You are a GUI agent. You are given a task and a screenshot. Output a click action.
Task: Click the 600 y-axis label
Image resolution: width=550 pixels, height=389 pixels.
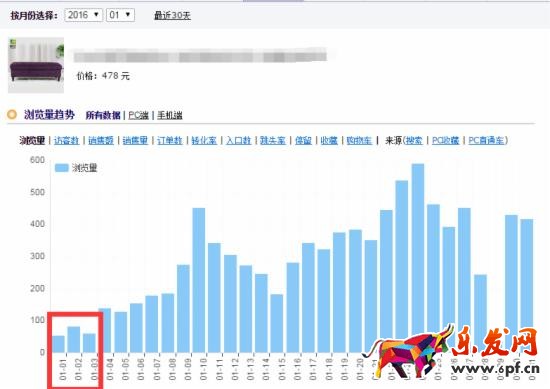click(38, 160)
